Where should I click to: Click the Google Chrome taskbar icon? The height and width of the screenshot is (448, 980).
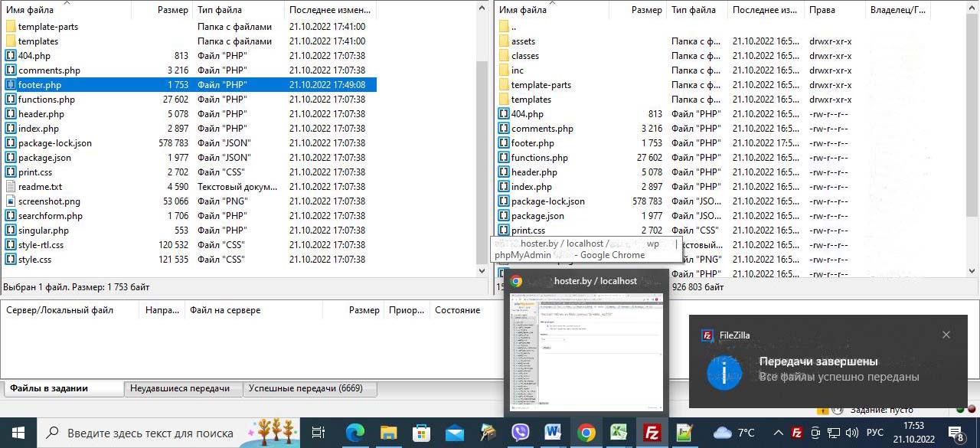point(586,433)
